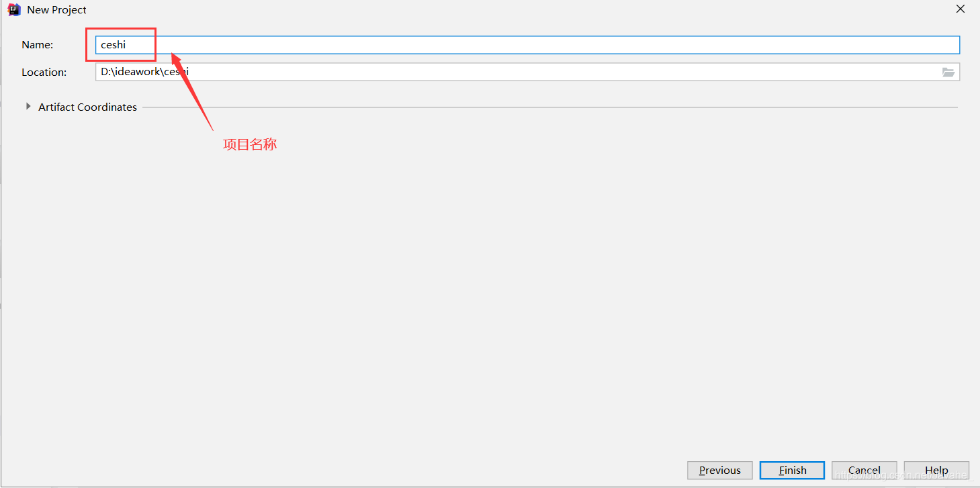This screenshot has width=980, height=488.
Task: Click the Name: label
Action: point(38,45)
